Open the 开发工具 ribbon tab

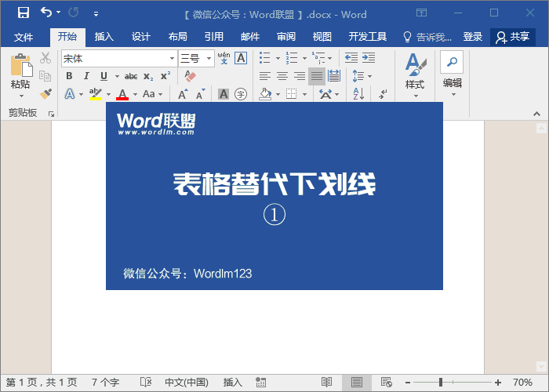pos(368,37)
